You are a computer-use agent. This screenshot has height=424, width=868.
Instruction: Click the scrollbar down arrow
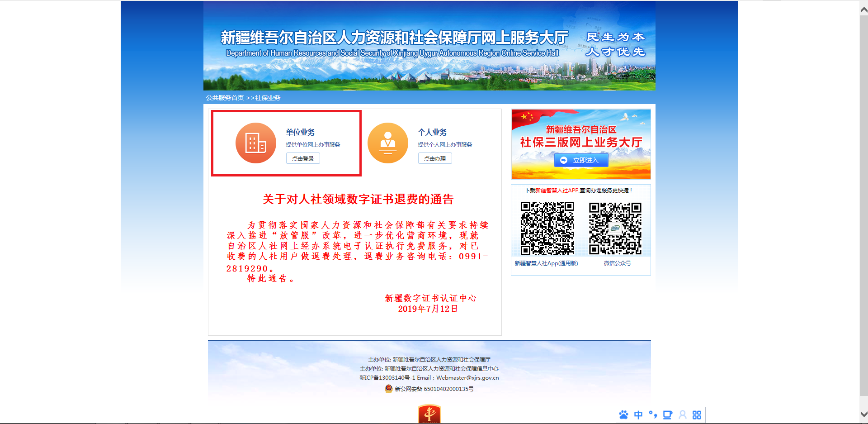[x=863, y=414]
